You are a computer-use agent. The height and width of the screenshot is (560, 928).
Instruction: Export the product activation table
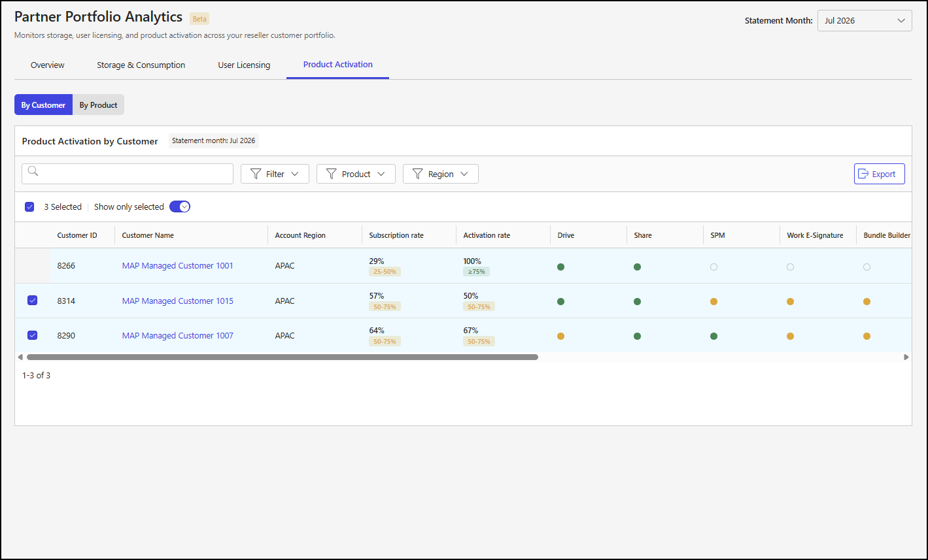tap(880, 174)
